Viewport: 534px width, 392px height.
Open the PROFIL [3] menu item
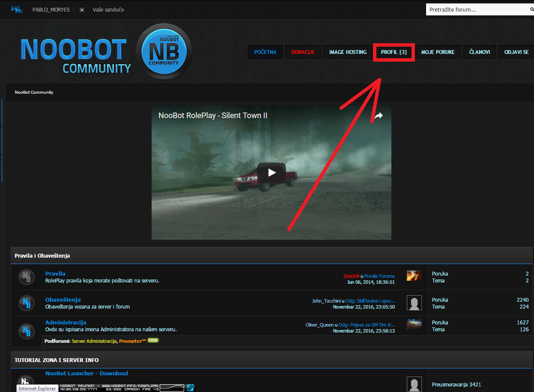pos(394,52)
